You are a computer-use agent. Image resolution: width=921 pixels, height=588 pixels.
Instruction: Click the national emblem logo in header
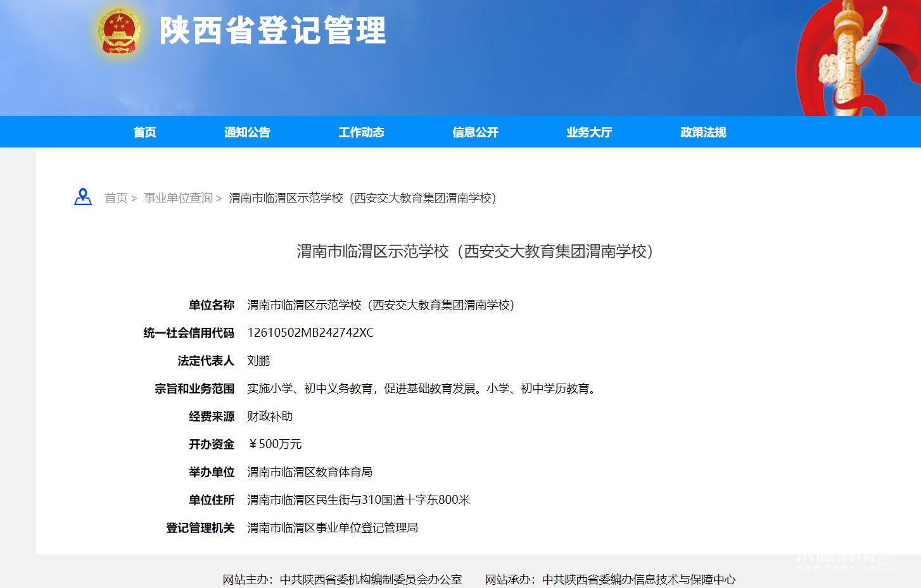(x=118, y=30)
